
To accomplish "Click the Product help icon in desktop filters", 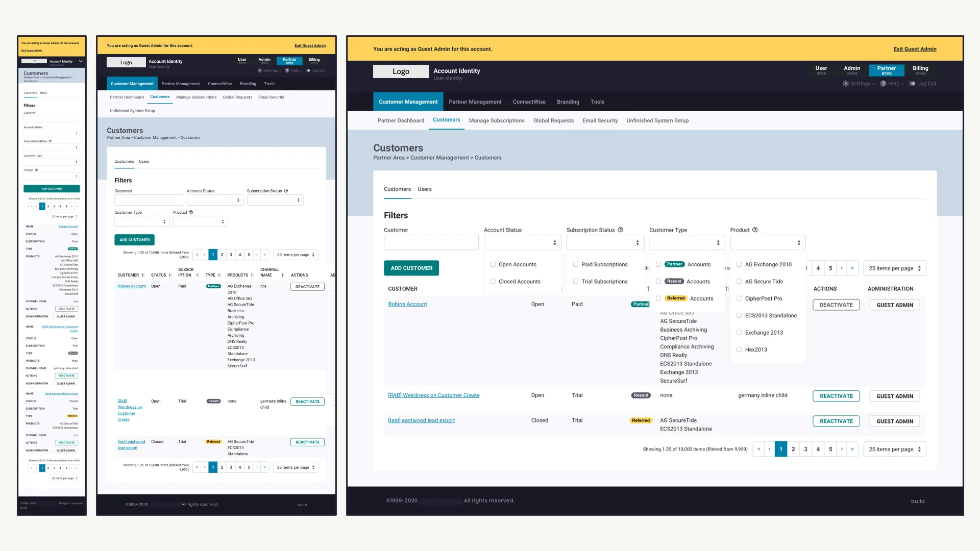I will (755, 230).
